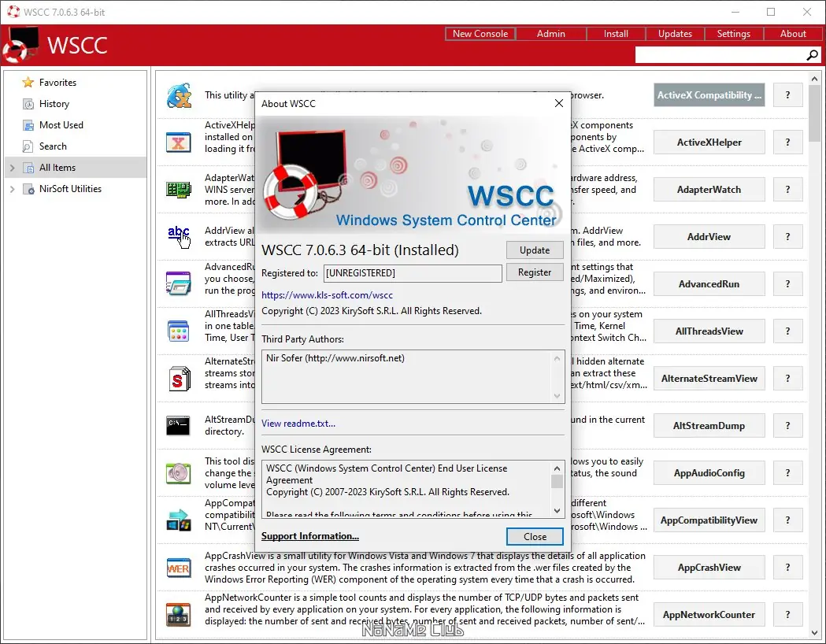Open the New Console tab
This screenshot has width=826, height=644.
click(480, 34)
